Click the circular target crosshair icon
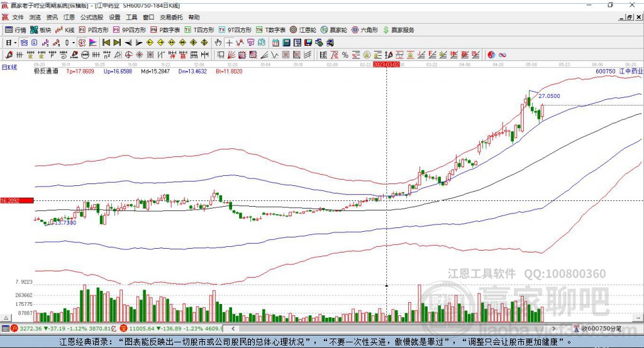The height and width of the screenshot is (348, 644). pos(128,55)
